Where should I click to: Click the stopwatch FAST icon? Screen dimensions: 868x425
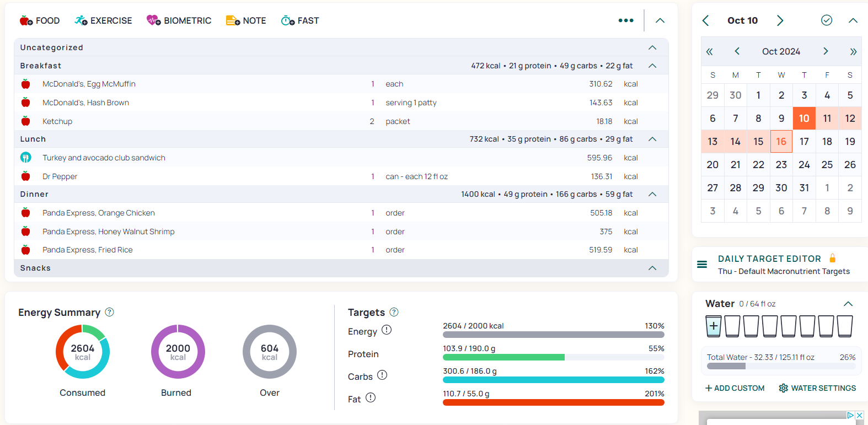point(287,20)
